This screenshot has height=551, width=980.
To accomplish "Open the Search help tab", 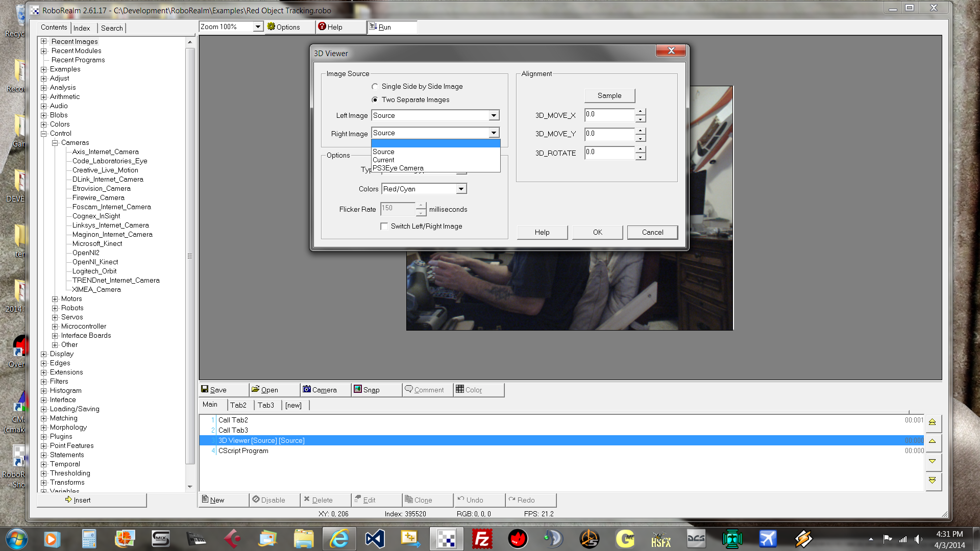I will pos(112,28).
